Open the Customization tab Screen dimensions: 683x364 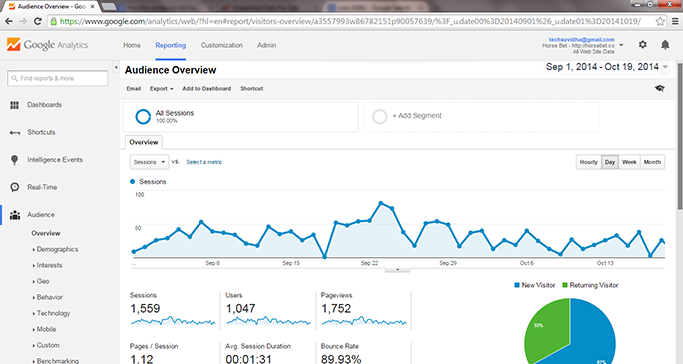pyautogui.click(x=221, y=45)
